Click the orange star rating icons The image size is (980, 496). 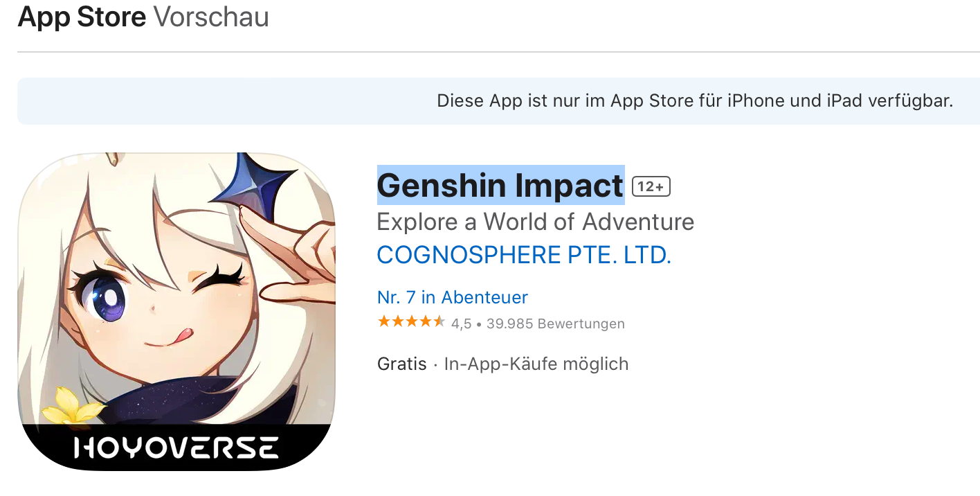click(x=411, y=322)
